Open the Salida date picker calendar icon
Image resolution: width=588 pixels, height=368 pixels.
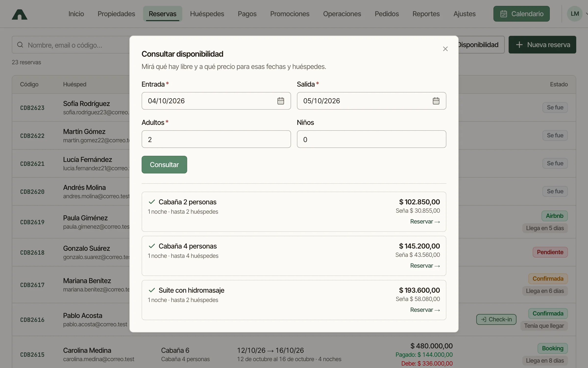(x=436, y=101)
